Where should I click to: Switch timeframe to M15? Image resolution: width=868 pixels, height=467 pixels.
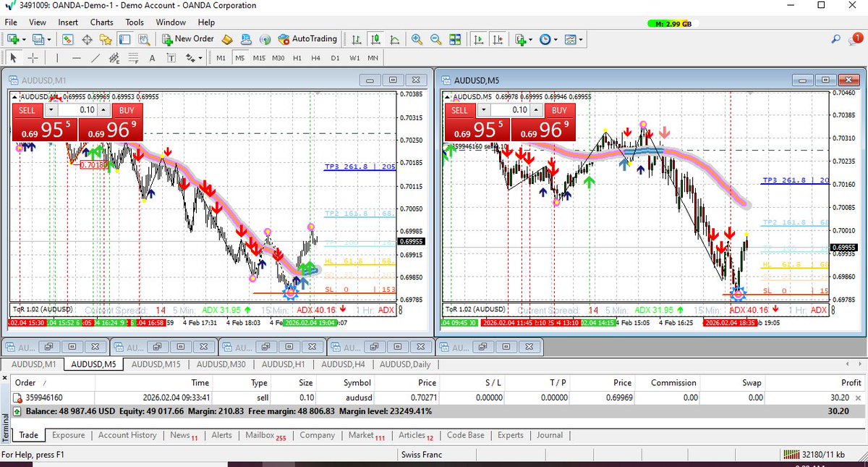pos(259,58)
